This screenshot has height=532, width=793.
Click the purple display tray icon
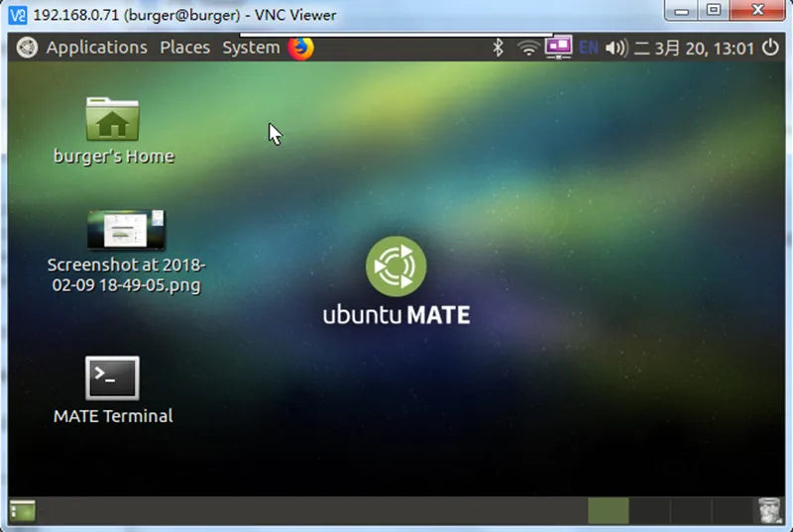[559, 47]
